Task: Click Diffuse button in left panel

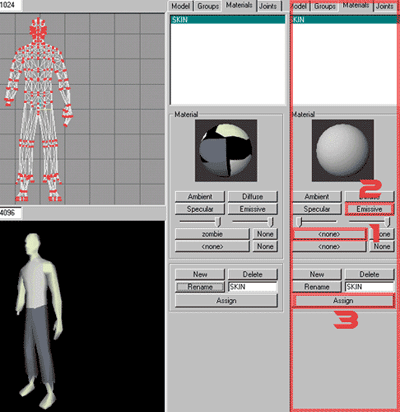Action: 252,196
